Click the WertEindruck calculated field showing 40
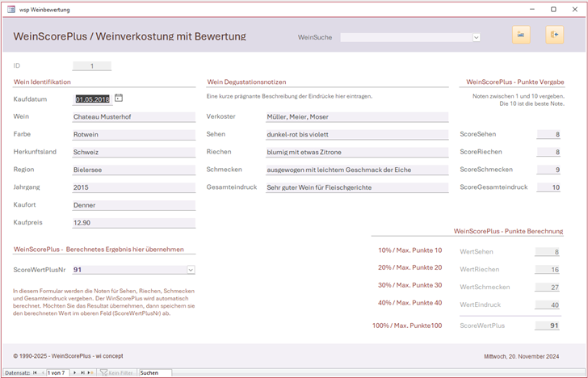The image size is (588, 378). click(x=547, y=304)
